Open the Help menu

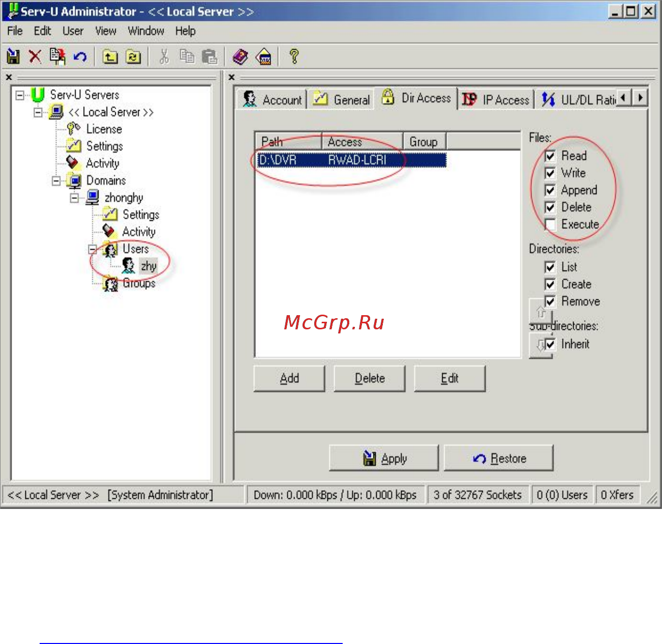[185, 31]
